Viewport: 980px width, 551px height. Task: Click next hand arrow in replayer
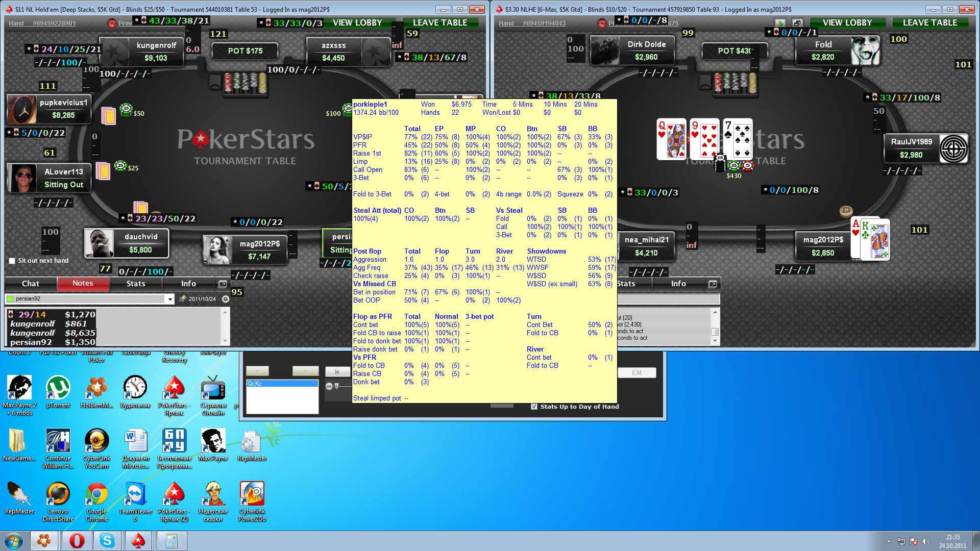pos(305,371)
